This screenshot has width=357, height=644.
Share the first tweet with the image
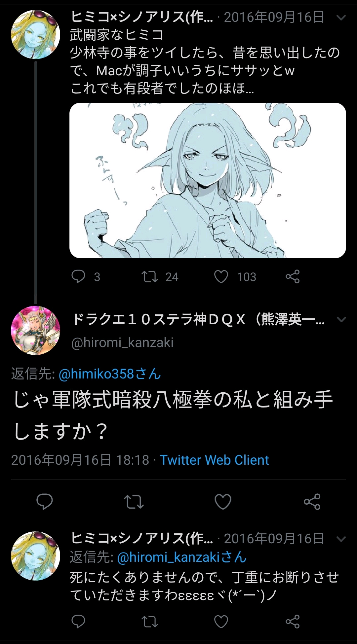point(293,276)
